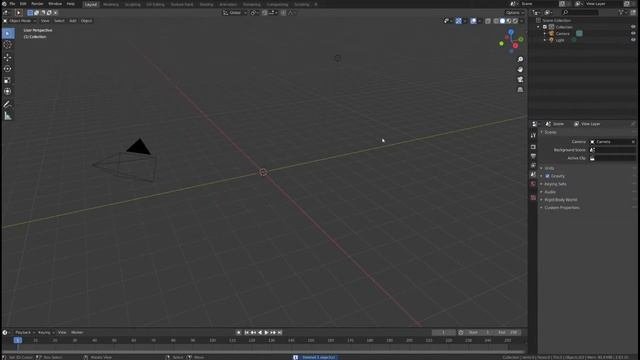Open the viewport Options dropdown
Viewport: 640px width, 360px height.
pyautogui.click(x=514, y=13)
